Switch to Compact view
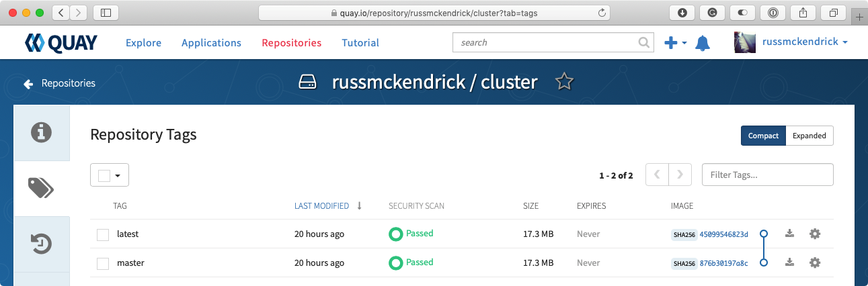Viewport: 868px width, 286px height. click(763, 136)
